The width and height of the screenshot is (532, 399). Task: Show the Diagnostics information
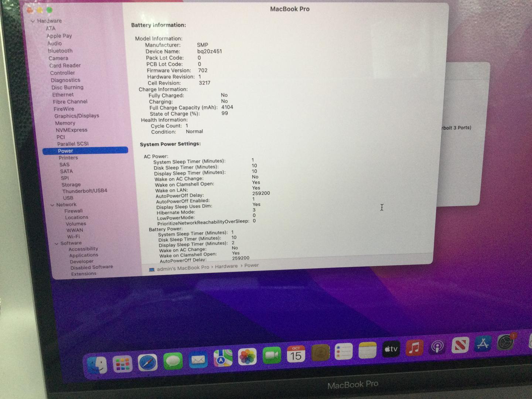(x=65, y=80)
